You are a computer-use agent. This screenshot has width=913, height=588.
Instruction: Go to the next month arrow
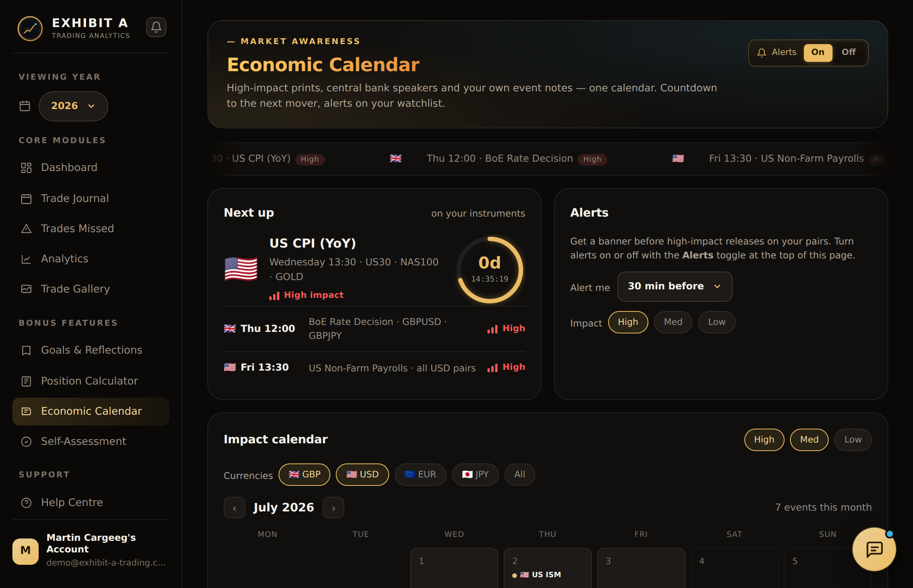click(333, 508)
